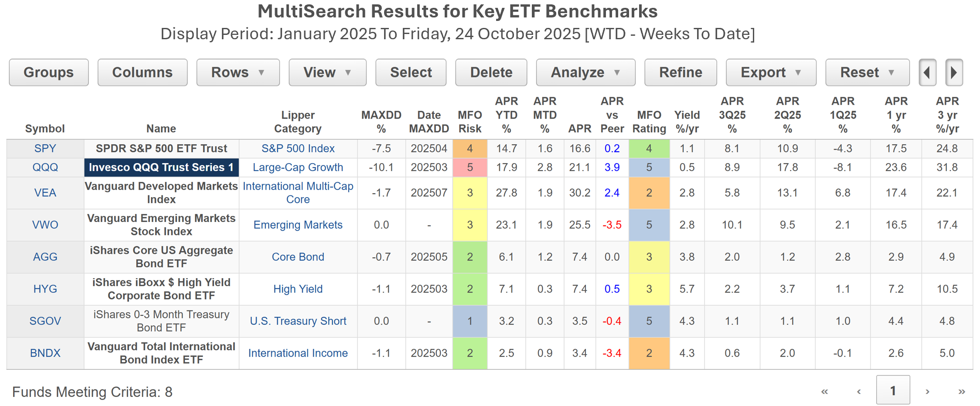The height and width of the screenshot is (406, 980).
Task: Open the SPY symbol link
Action: pyautogui.click(x=45, y=149)
